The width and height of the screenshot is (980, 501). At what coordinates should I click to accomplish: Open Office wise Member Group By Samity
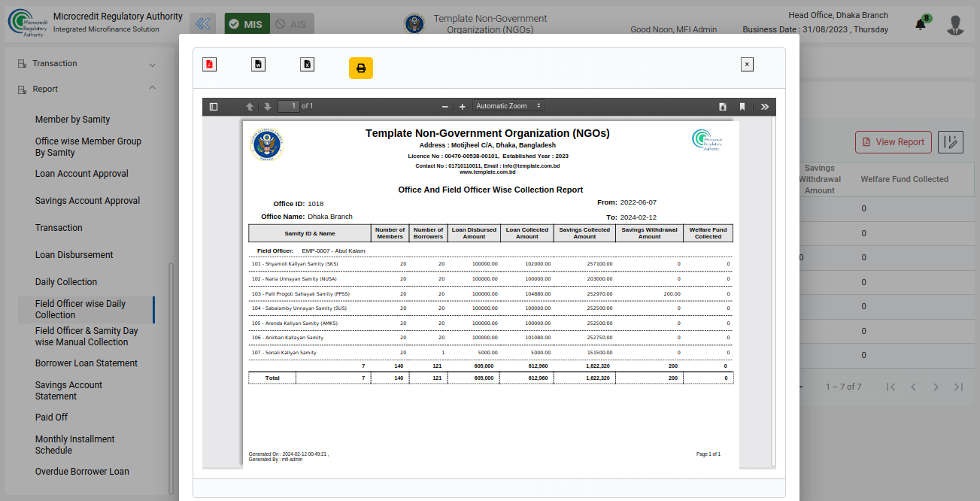88,147
